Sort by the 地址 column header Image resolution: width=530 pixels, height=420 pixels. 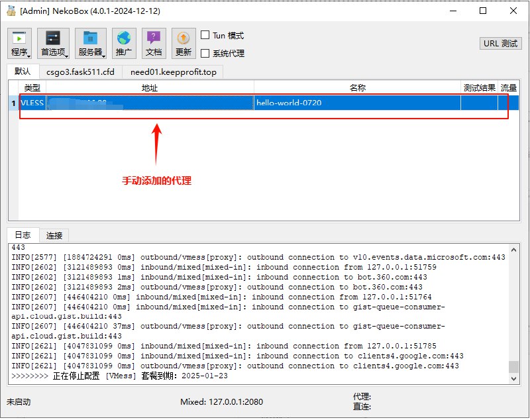coord(150,87)
